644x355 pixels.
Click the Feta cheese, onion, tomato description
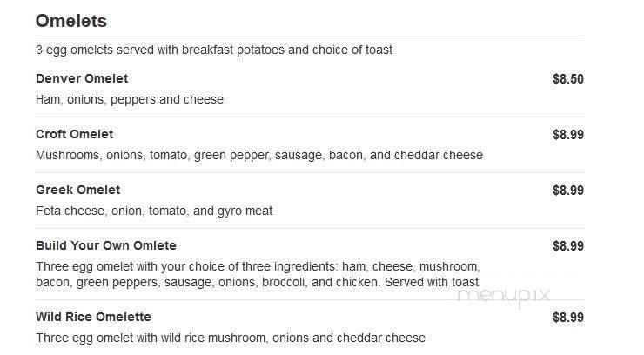coord(154,211)
